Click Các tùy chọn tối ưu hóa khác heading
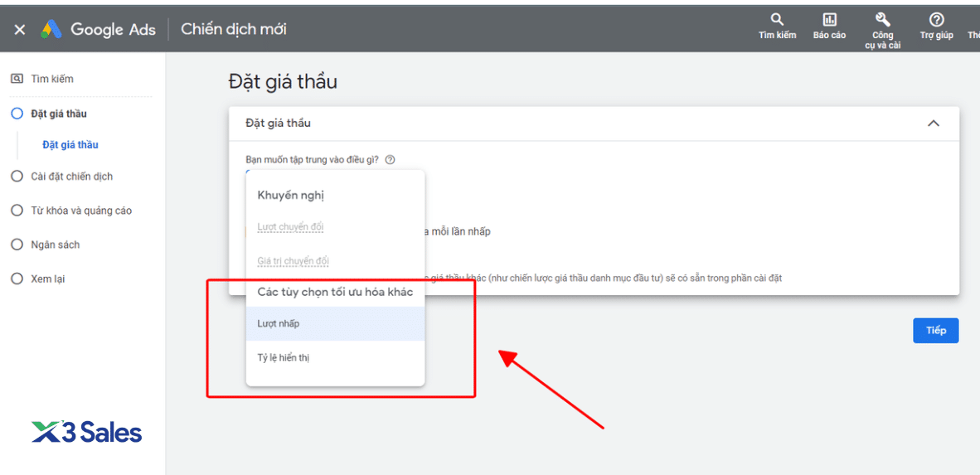Viewport: 980px width, 475px height. click(x=335, y=291)
